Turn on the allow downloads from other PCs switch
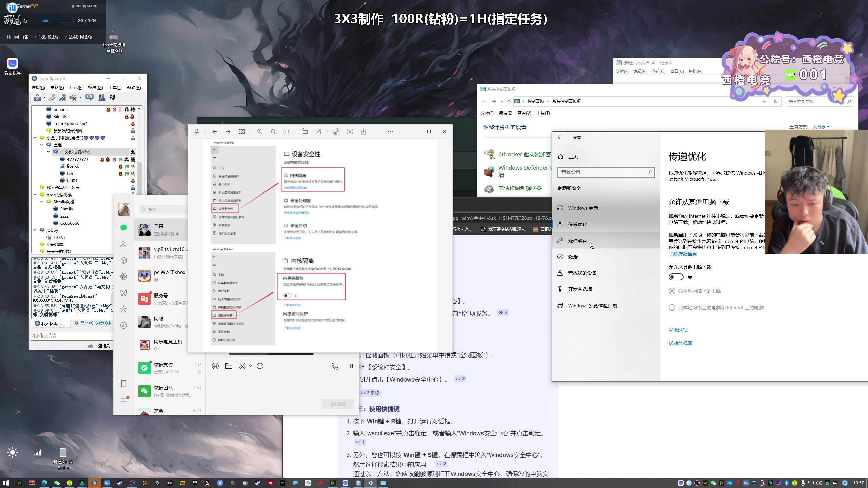The image size is (868, 488). [676, 277]
